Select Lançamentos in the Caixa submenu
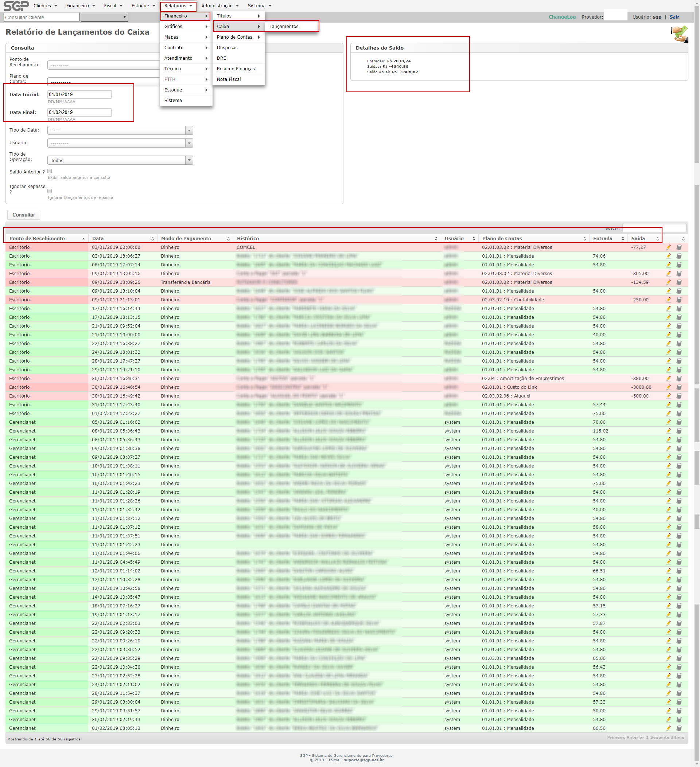 284,27
